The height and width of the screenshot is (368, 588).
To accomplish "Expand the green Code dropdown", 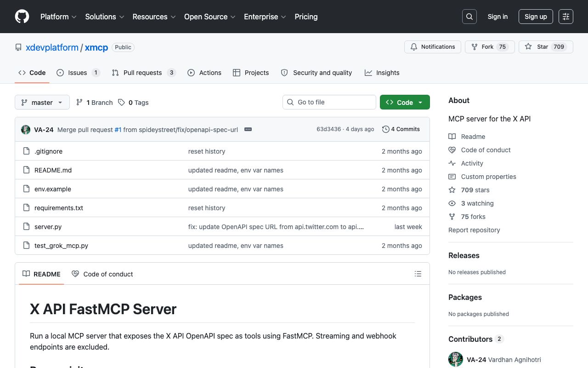I will [x=405, y=103].
